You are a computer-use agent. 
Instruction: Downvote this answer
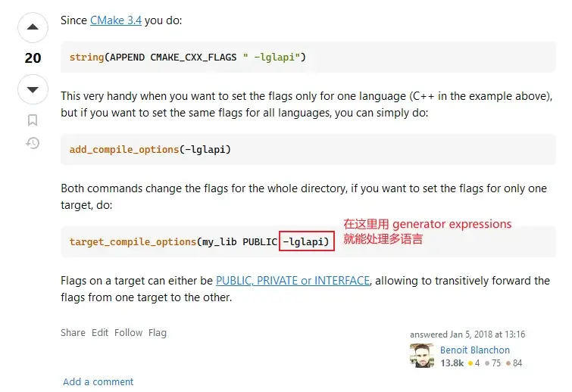32,90
